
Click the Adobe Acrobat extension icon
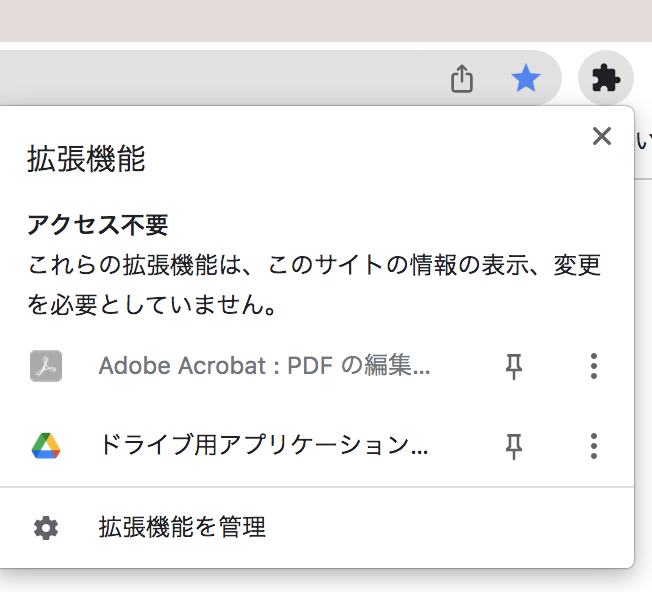(46, 366)
